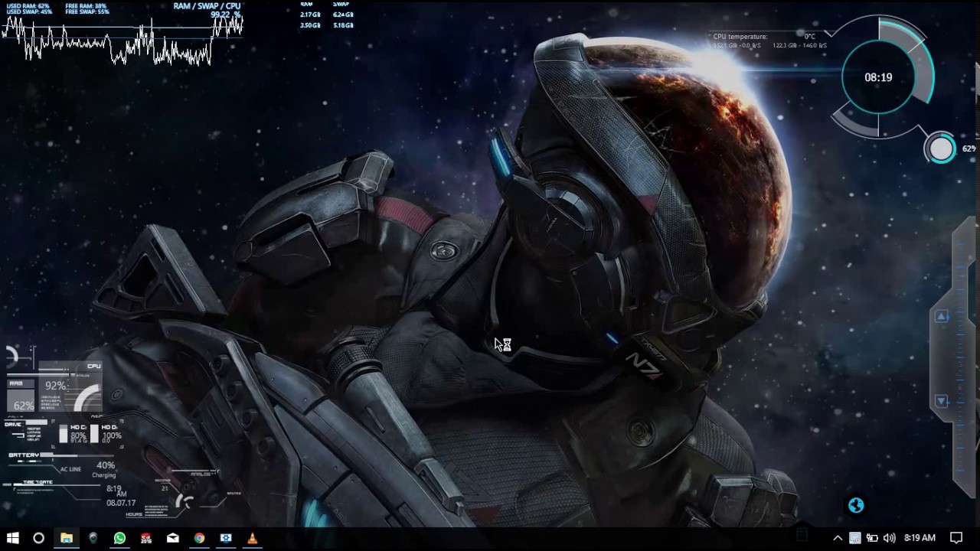This screenshot has height=551, width=980.
Task: Open the Mail app on taskbar
Action: coord(173,538)
